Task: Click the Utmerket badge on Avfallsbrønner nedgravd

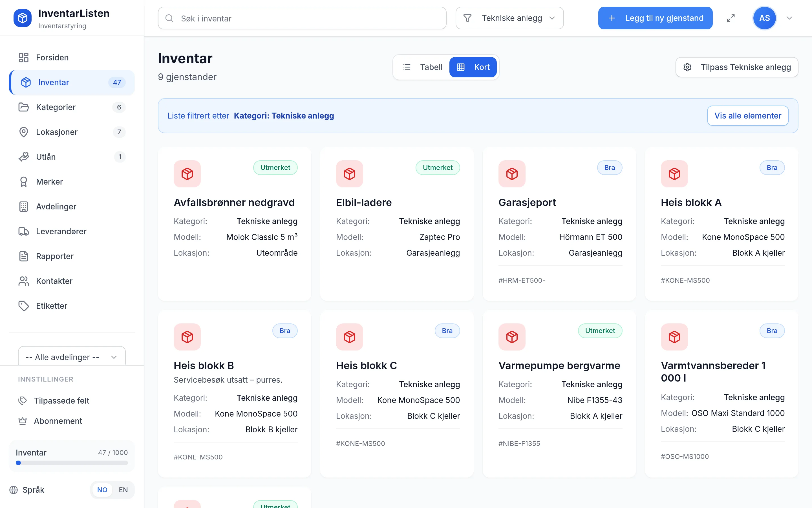Action: (275, 168)
